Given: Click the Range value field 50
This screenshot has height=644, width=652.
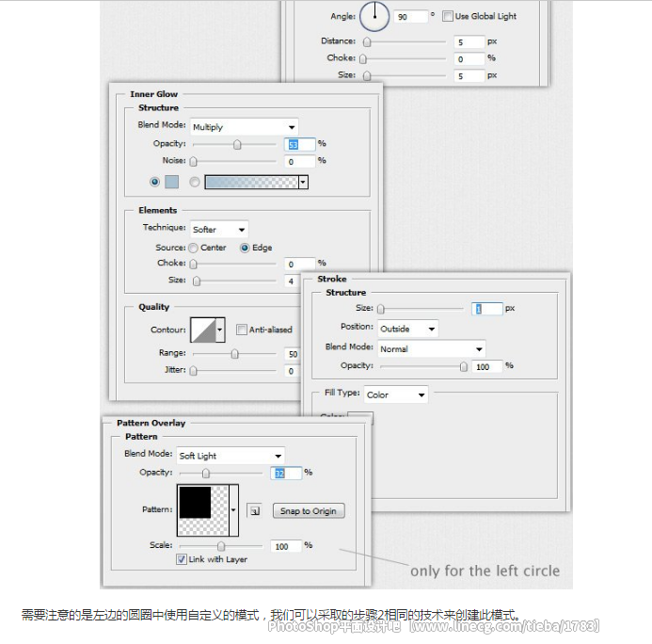Looking at the screenshot, I should 293,354.
